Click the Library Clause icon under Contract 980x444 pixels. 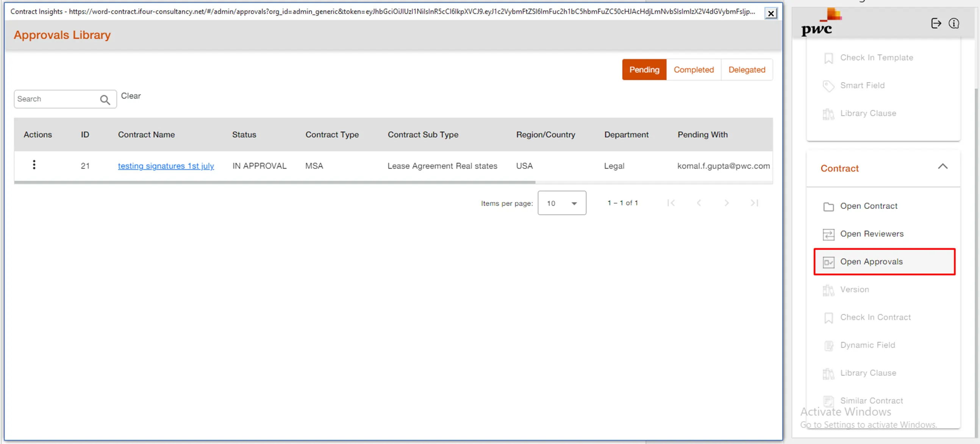coord(828,373)
